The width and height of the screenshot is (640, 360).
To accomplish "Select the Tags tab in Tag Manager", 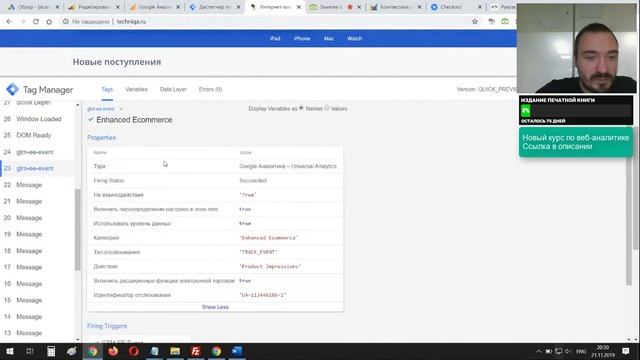I will (107, 89).
